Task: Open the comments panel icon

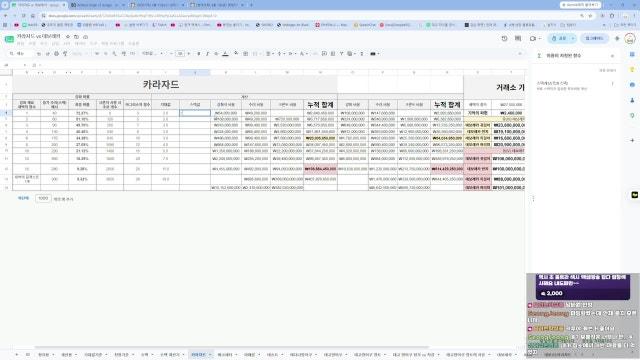Action: pos(518,38)
